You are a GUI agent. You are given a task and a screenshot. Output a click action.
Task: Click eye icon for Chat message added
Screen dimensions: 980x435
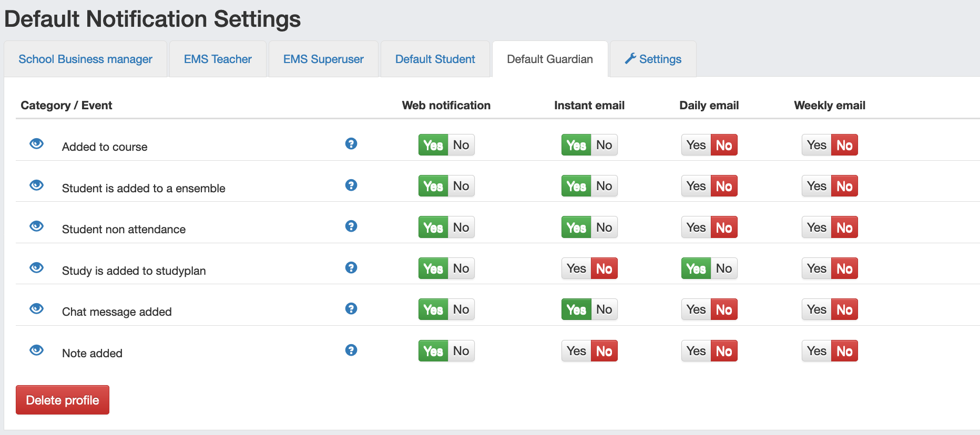click(x=36, y=308)
